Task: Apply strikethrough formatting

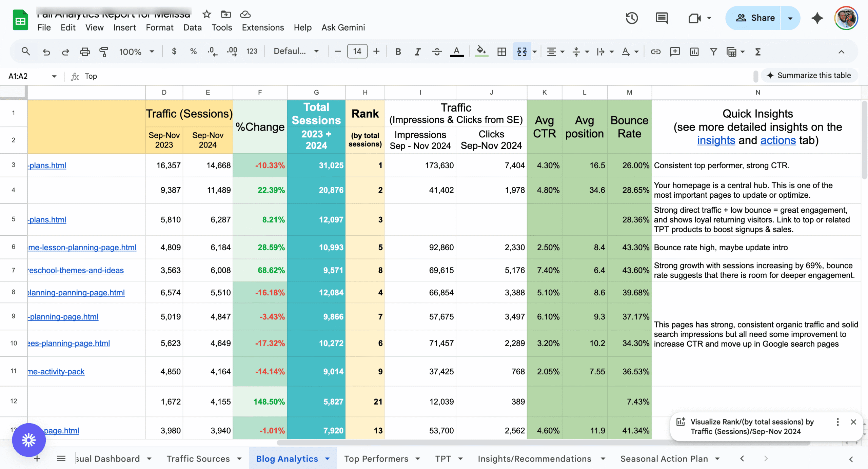Action: [x=437, y=52]
